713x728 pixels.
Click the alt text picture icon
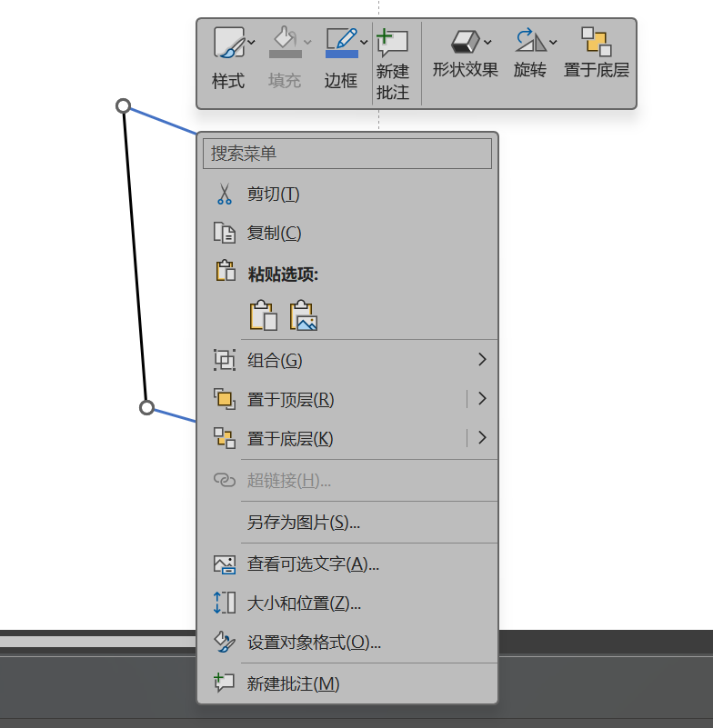(225, 564)
